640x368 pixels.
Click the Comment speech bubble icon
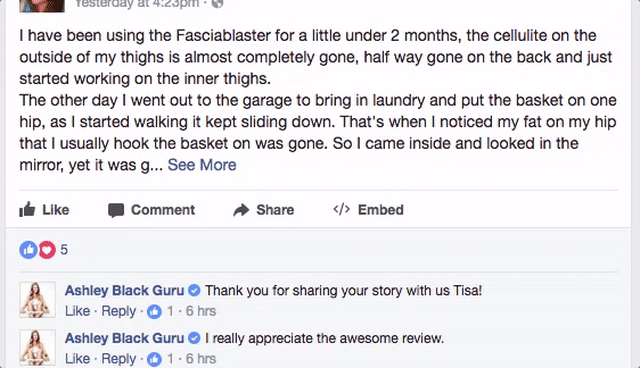click(x=116, y=211)
